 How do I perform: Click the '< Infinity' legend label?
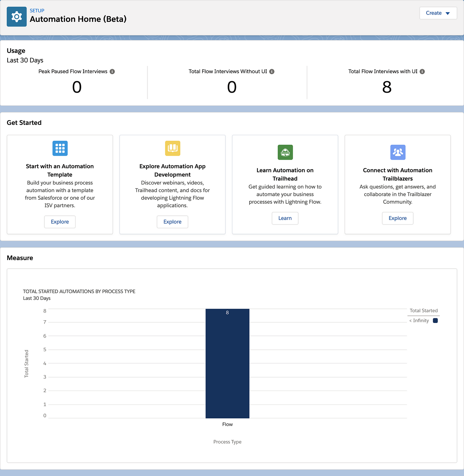click(419, 321)
